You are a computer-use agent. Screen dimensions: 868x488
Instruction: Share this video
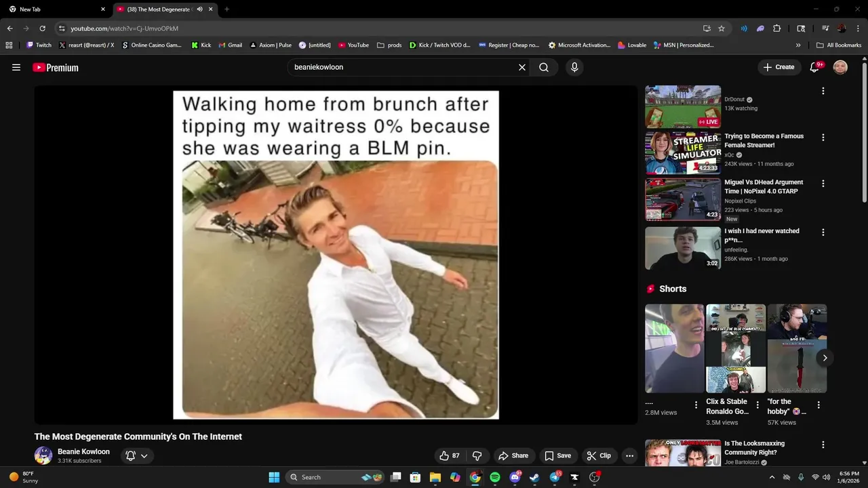point(513,455)
